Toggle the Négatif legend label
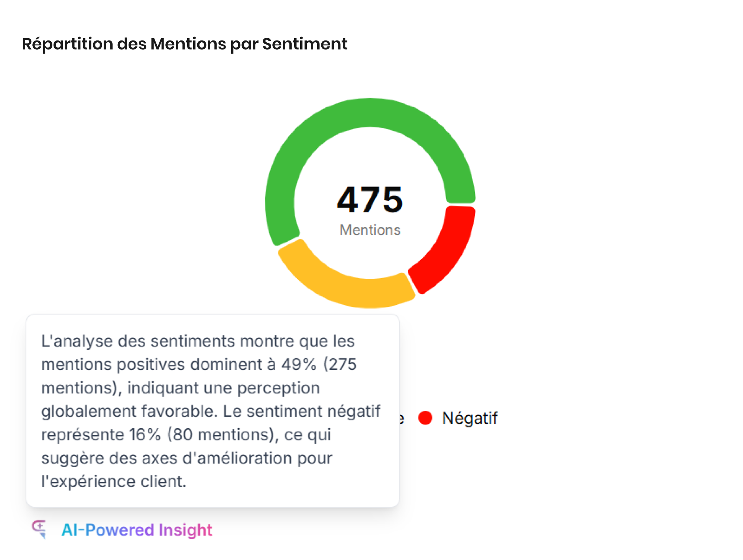 [470, 418]
